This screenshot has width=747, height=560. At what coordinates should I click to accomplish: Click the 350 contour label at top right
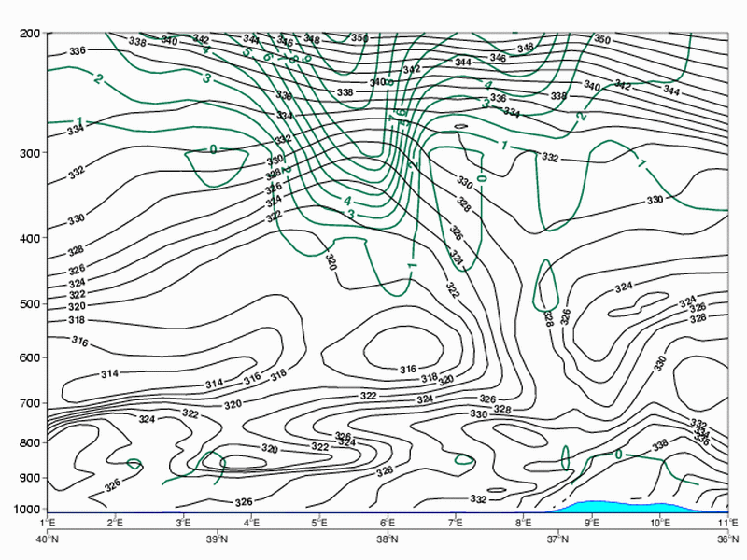[x=602, y=40]
